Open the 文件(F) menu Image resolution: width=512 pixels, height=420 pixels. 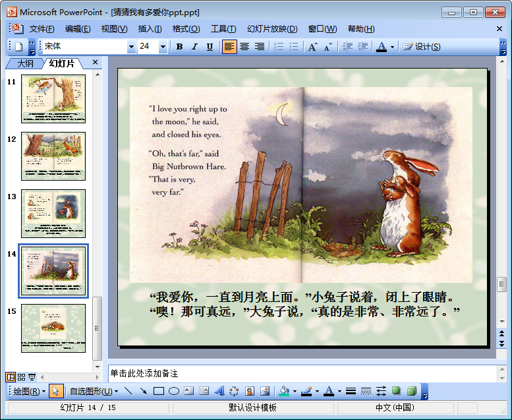coord(42,29)
